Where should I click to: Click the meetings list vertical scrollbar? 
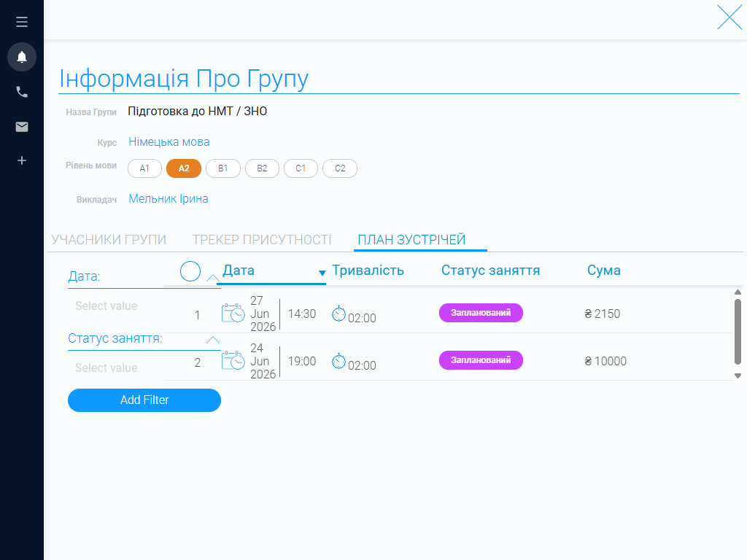(738, 332)
